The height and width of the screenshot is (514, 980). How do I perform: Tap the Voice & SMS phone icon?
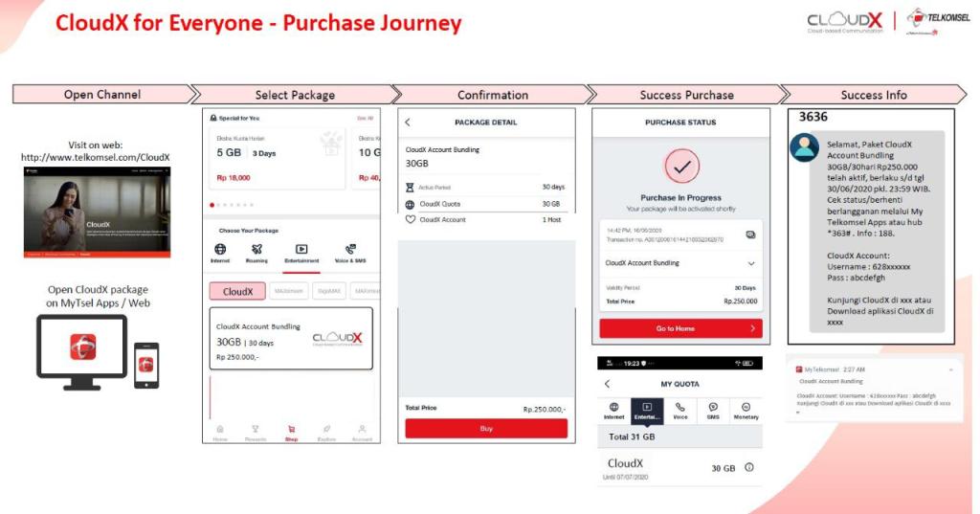pyautogui.click(x=350, y=249)
